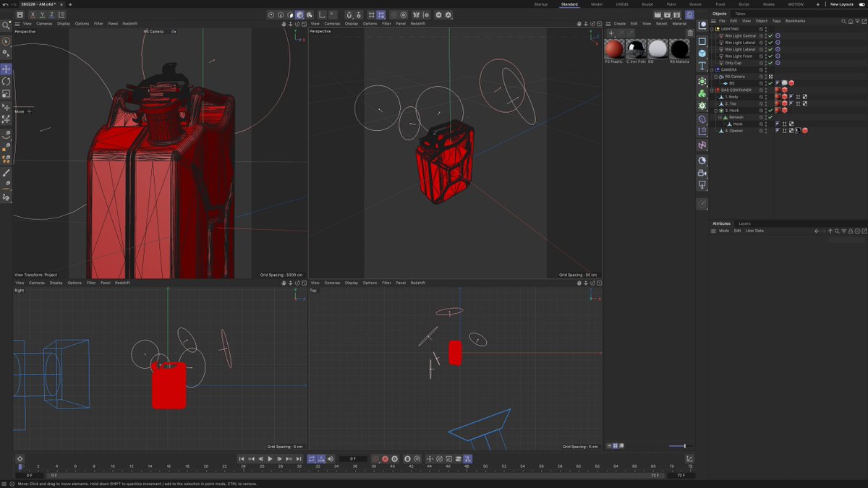Open the search magnifier in left toolbar
Image resolution: width=868 pixels, height=488 pixels.
[x=6, y=25]
